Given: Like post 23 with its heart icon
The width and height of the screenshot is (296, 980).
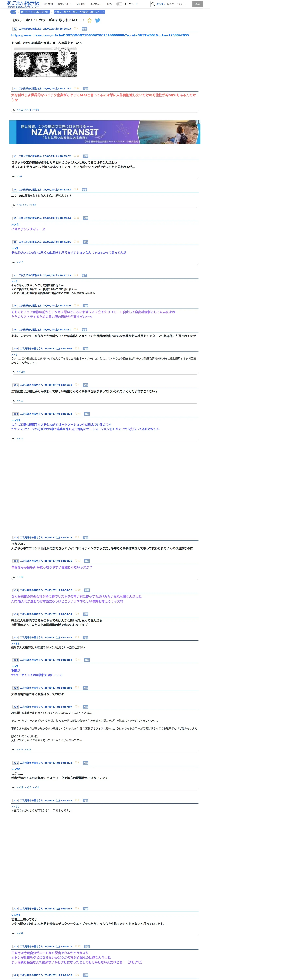Looking at the screenshot, I should (x=76, y=908).
